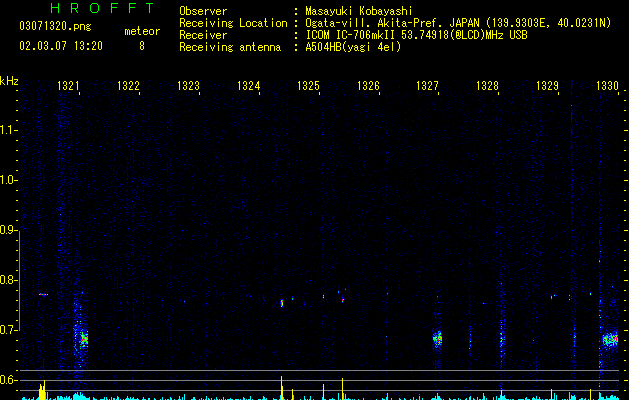629x400 pixels.
Task: Click the HROFFT title text
Action: click(x=103, y=8)
